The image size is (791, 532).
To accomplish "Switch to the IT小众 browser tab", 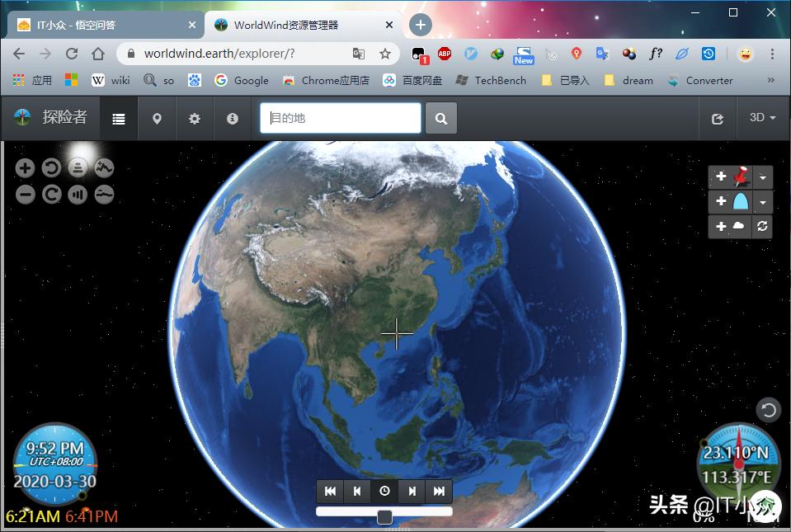I will tap(104, 25).
